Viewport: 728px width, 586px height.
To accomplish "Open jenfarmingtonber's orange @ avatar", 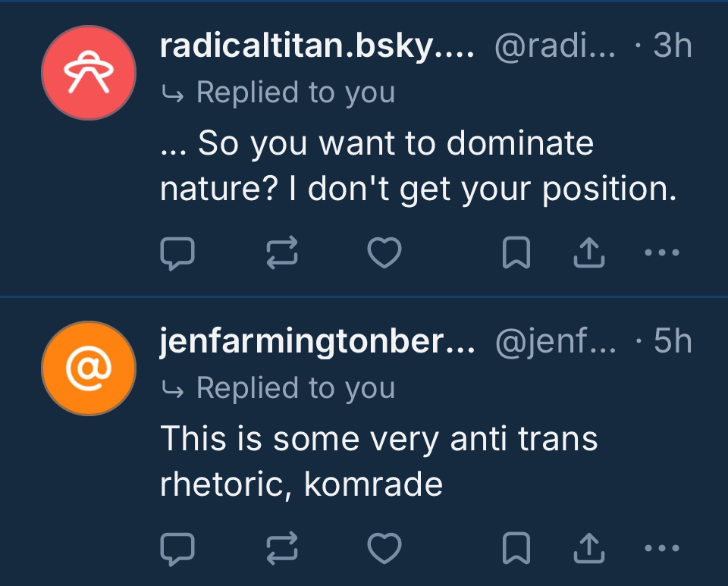I will point(88,368).
